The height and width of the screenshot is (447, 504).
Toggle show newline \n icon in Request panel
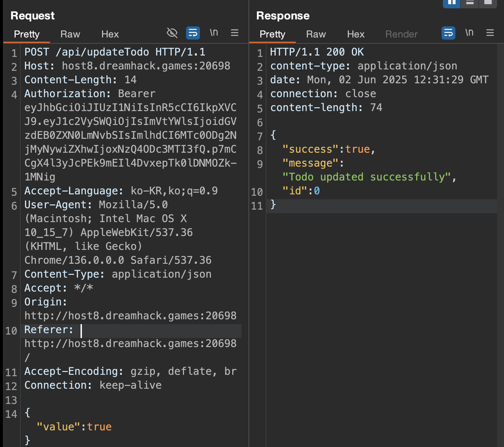[214, 33]
